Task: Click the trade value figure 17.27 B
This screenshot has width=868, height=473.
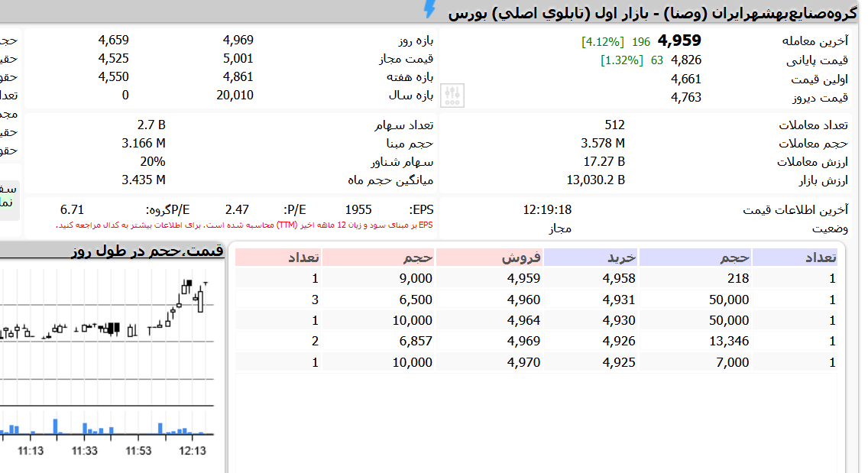Action: pyautogui.click(x=604, y=162)
